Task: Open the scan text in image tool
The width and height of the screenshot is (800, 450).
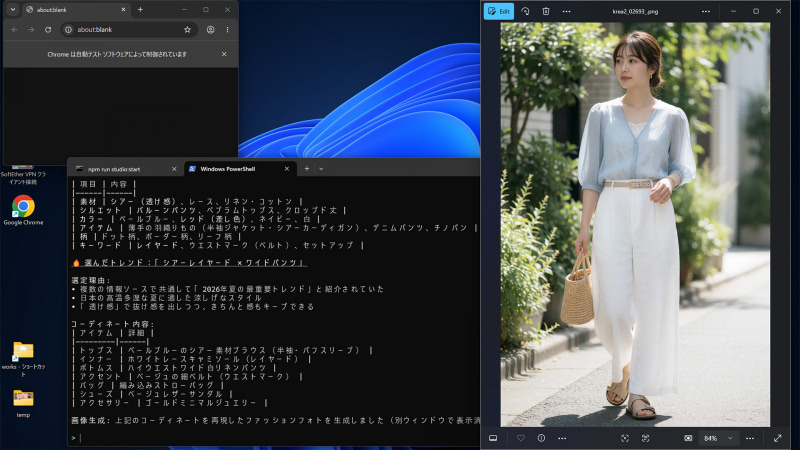Action: point(645,438)
